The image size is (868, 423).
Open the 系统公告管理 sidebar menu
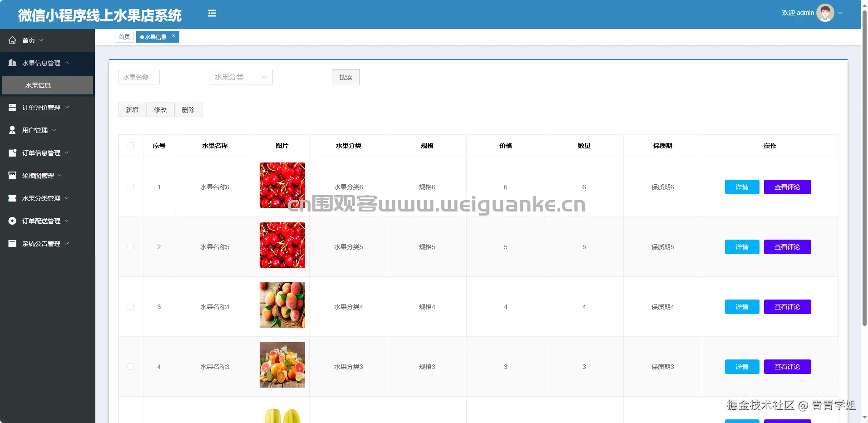47,244
